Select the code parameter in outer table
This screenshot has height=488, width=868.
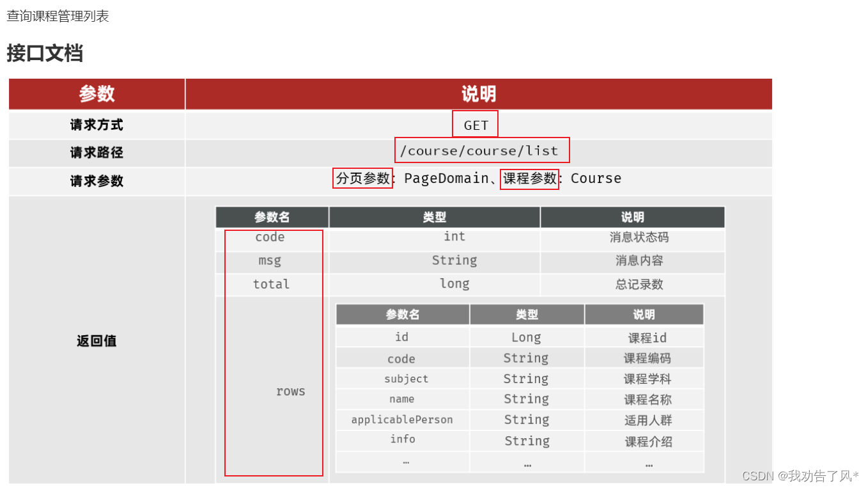[x=270, y=237]
